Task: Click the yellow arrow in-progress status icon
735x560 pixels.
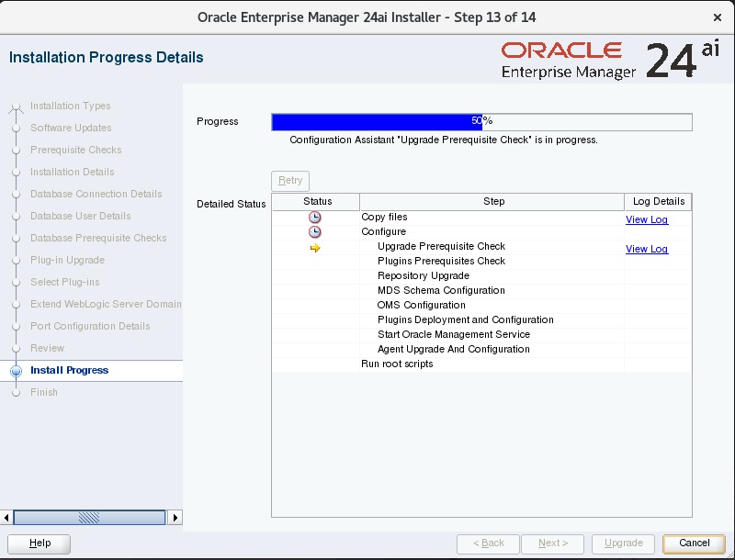Action: coord(315,248)
